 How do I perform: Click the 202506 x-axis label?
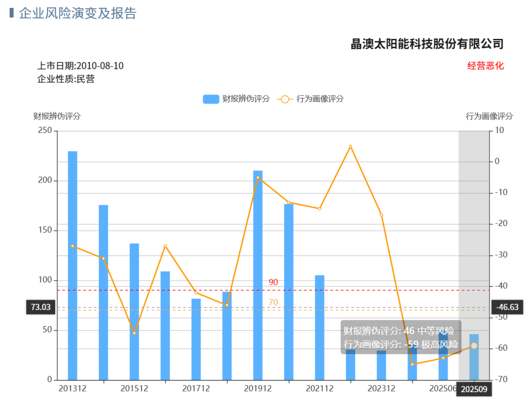(443, 388)
